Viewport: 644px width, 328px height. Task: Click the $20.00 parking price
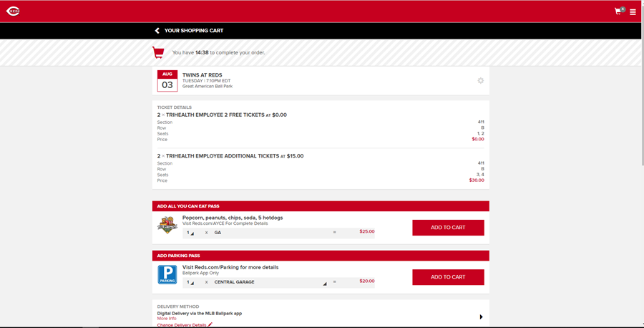367,281
